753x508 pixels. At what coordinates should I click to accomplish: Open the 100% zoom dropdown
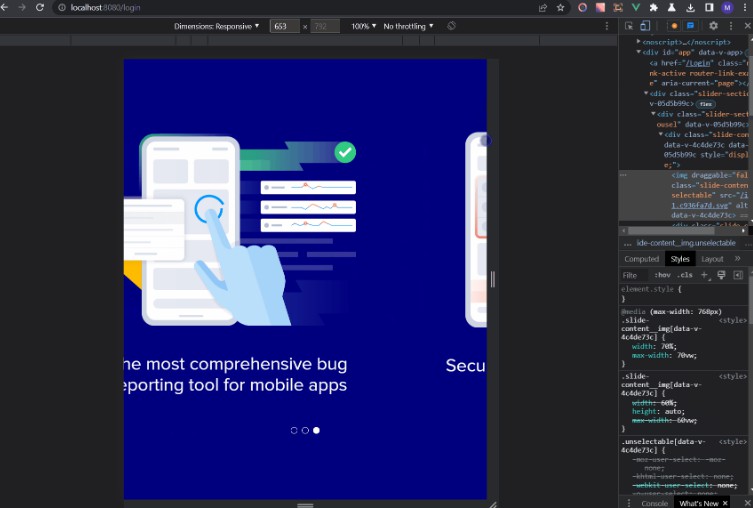tap(361, 25)
